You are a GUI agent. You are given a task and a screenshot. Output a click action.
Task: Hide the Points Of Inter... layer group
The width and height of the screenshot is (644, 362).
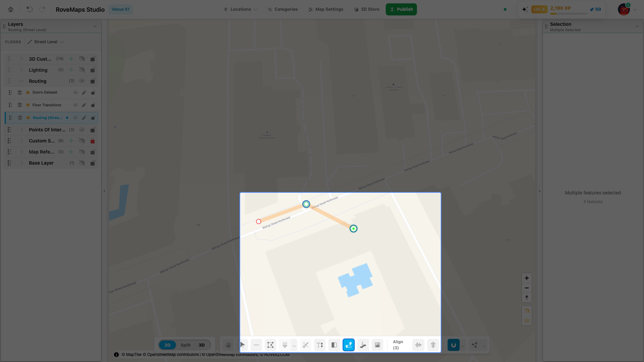pyautogui.click(x=82, y=130)
